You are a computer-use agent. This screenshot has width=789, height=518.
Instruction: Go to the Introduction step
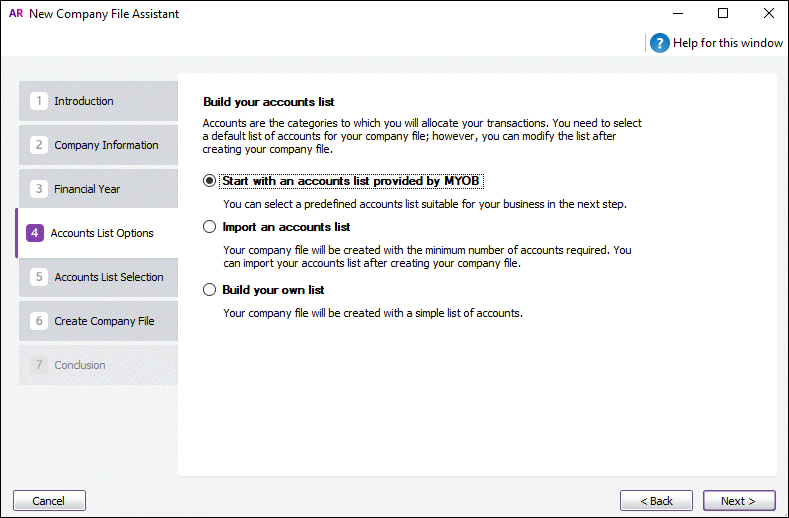coord(84,101)
